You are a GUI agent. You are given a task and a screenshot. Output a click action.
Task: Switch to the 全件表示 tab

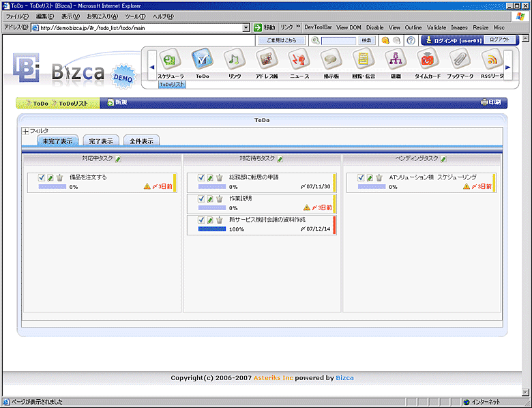click(x=141, y=141)
